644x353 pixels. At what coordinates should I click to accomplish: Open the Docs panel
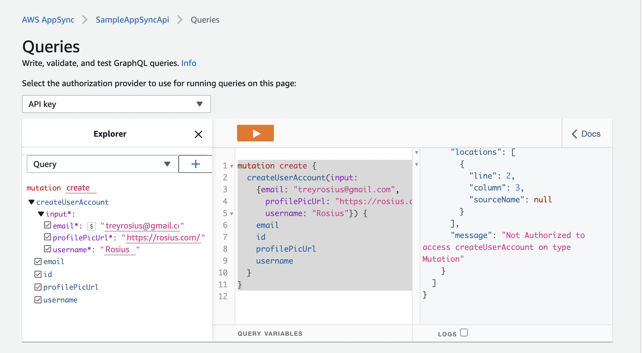586,134
